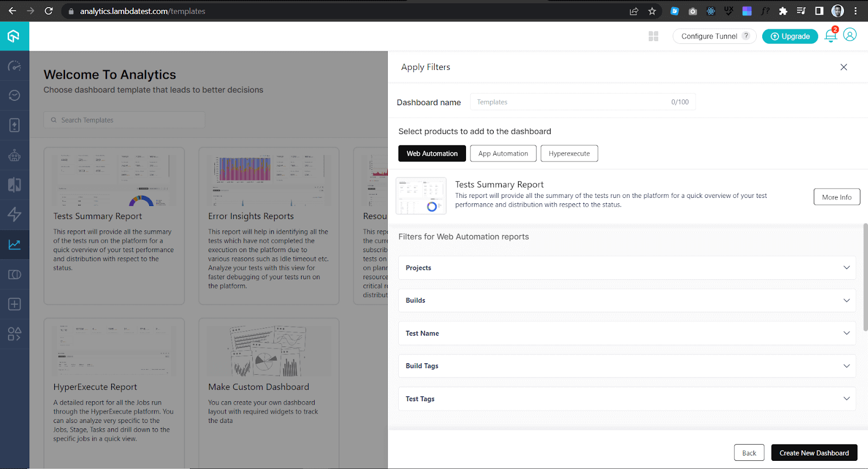Select the Tests Summary Report template card
This screenshot has width=868, height=469.
click(x=114, y=226)
